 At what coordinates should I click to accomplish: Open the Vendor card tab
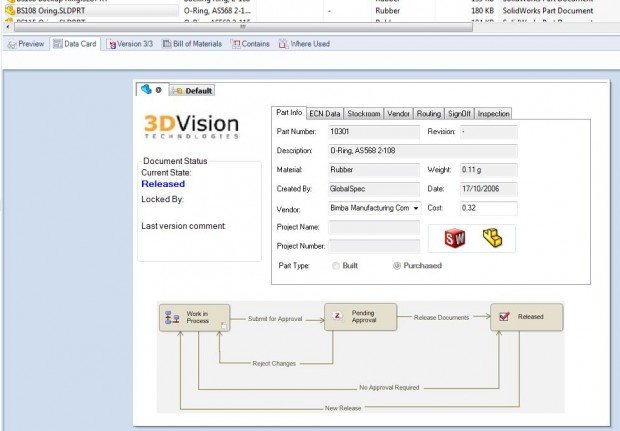pos(398,114)
